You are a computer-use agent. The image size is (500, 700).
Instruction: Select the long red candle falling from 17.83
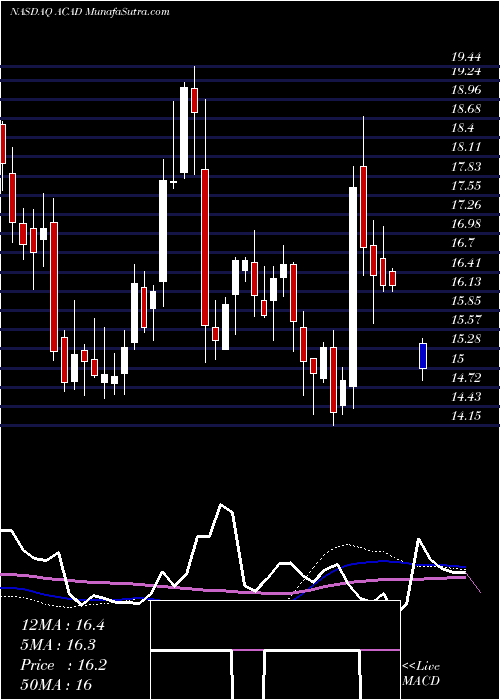tap(205, 247)
